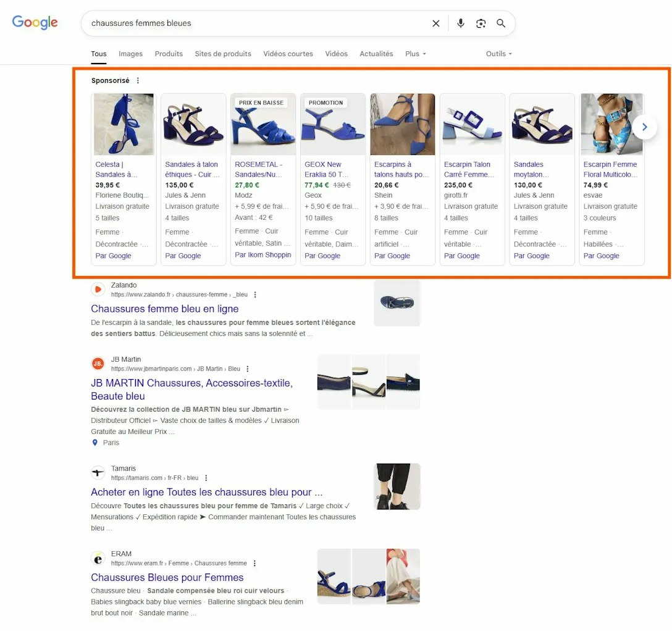
Task: Switch to the Produits tab
Action: pyautogui.click(x=169, y=54)
